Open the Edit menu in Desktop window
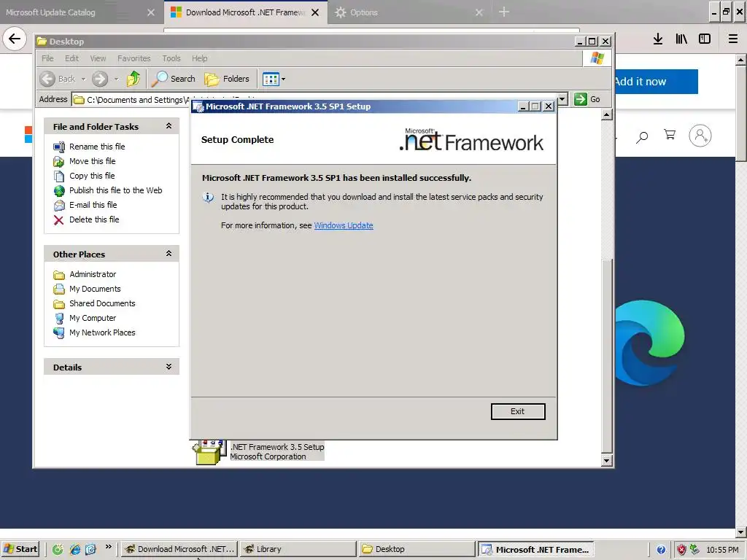 tap(71, 58)
